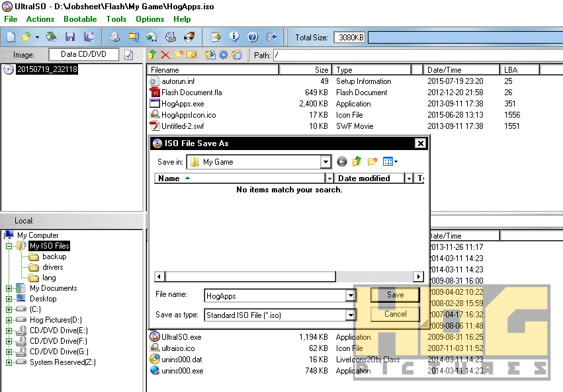Click the right scroll arrow in dialog
The width and height of the screenshot is (563, 392).
(418, 276)
